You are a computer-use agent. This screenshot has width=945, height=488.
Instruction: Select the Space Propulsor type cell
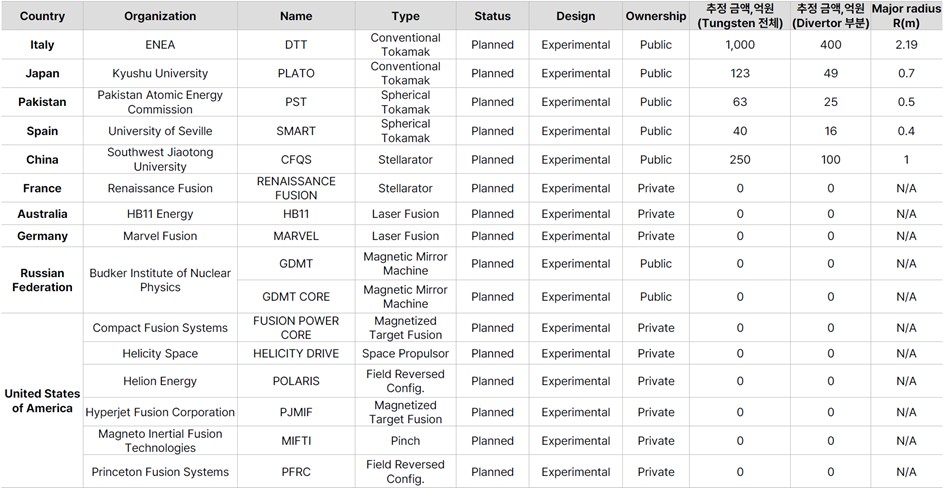[x=405, y=354]
